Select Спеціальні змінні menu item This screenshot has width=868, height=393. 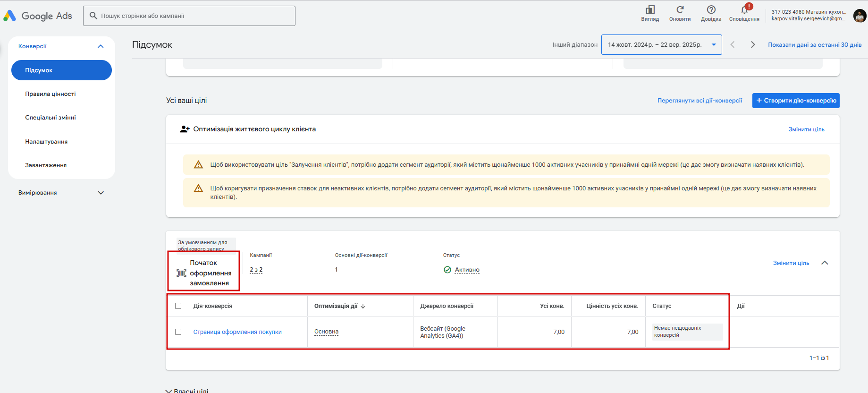click(x=51, y=118)
